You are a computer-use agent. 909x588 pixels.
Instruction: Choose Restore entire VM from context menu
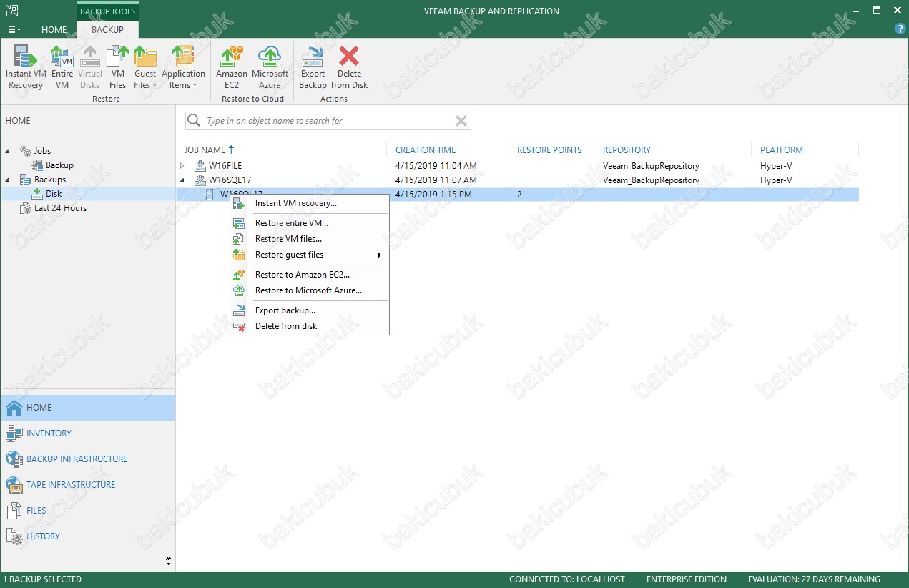pos(310,223)
